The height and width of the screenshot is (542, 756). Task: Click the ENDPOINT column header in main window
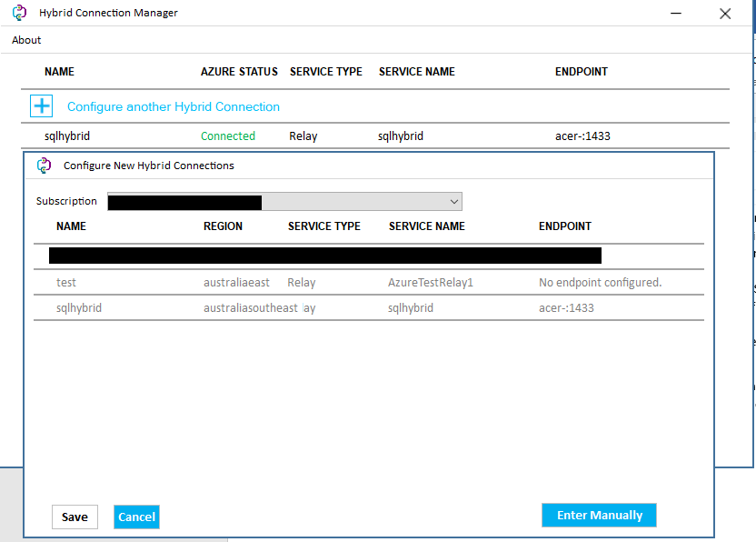click(581, 72)
